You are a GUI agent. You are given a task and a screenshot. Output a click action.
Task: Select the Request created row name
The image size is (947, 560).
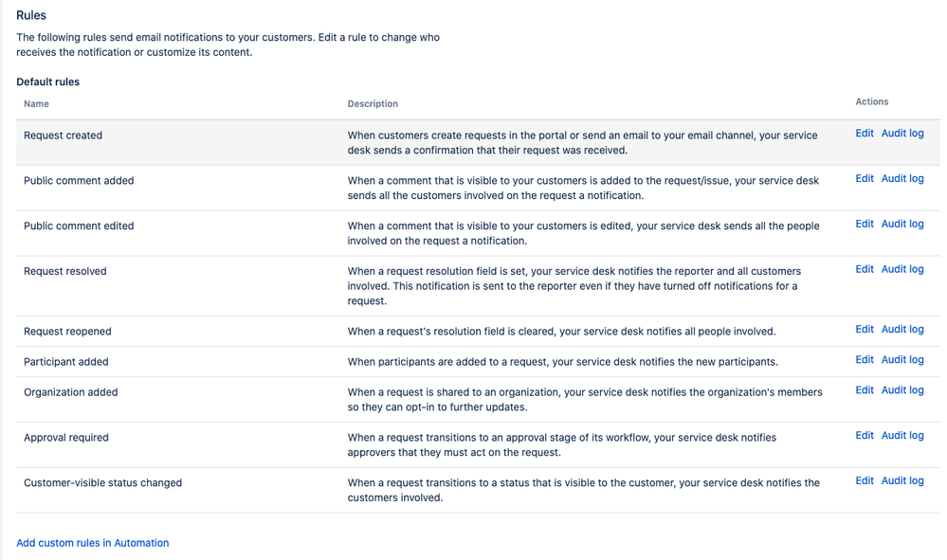pyautogui.click(x=63, y=135)
